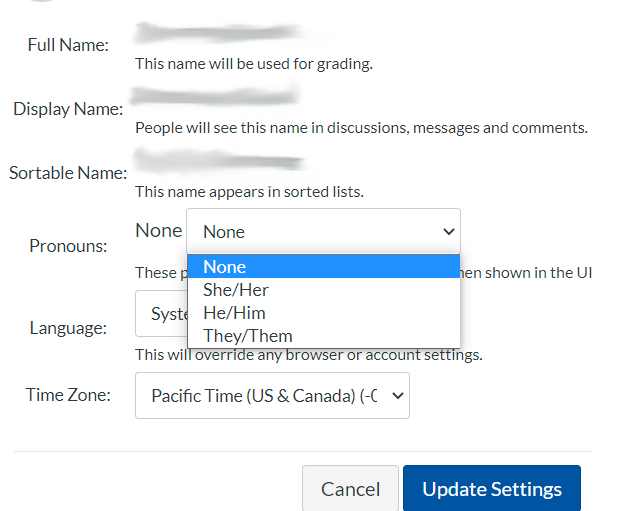The height and width of the screenshot is (511, 625).
Task: Click the Time Zone chevron arrow
Action: [x=397, y=396]
